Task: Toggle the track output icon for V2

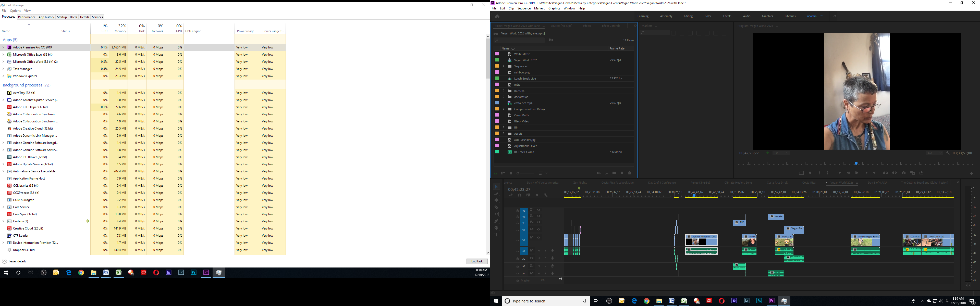Action: (539, 237)
